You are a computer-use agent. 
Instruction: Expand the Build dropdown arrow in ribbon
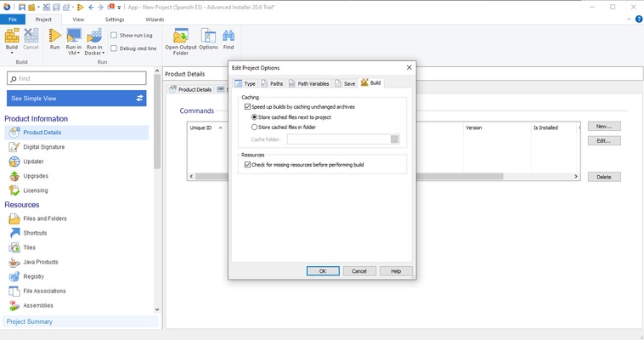[x=12, y=53]
